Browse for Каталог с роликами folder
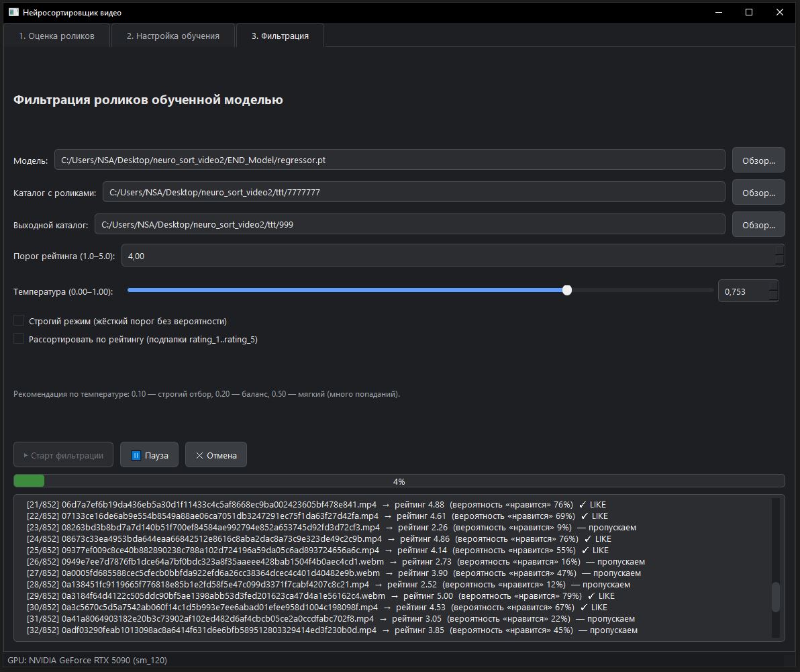The height and width of the screenshot is (672, 800). (x=758, y=193)
